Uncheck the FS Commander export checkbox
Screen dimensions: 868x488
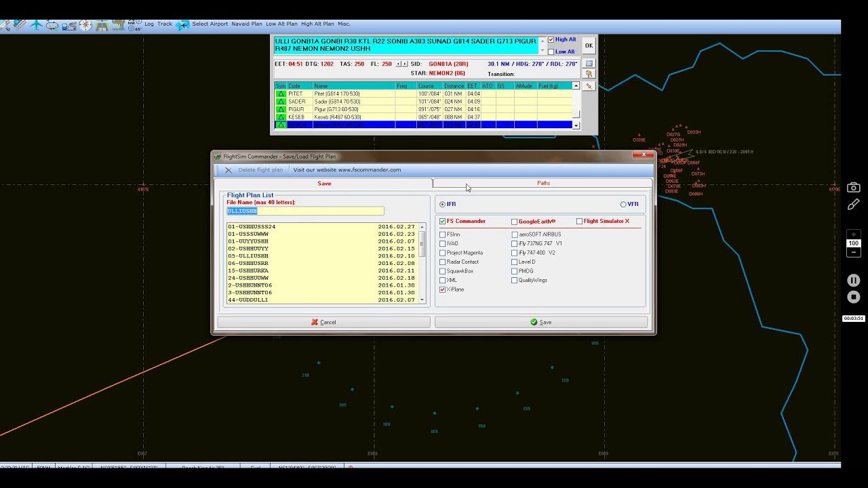coord(443,222)
